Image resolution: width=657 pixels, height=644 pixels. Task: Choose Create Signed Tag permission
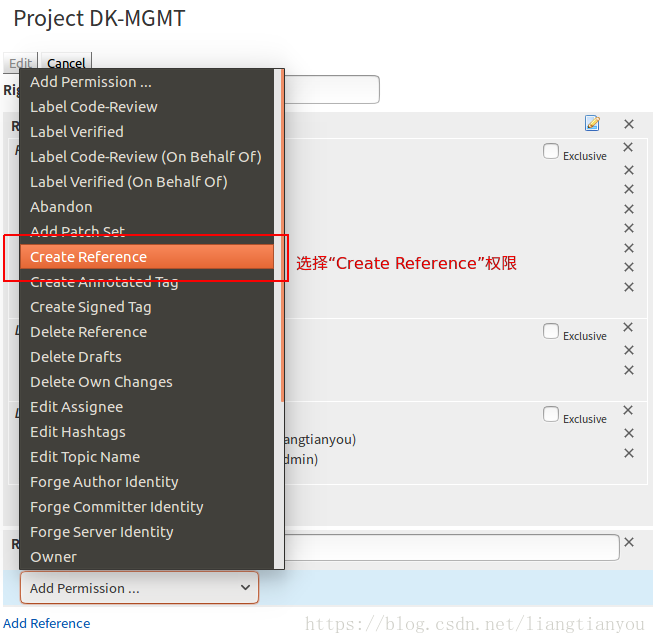click(x=147, y=307)
